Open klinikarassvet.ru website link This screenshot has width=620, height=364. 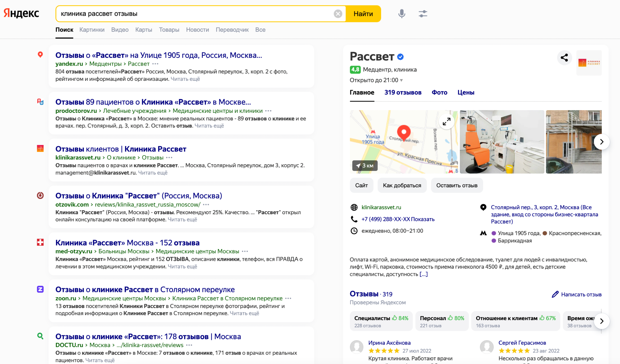pos(381,207)
